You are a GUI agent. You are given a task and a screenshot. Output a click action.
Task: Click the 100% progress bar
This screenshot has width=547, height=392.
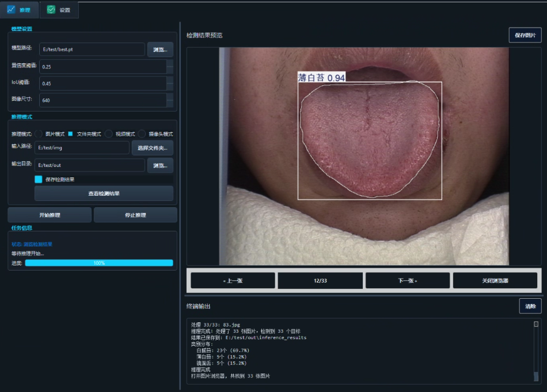99,263
